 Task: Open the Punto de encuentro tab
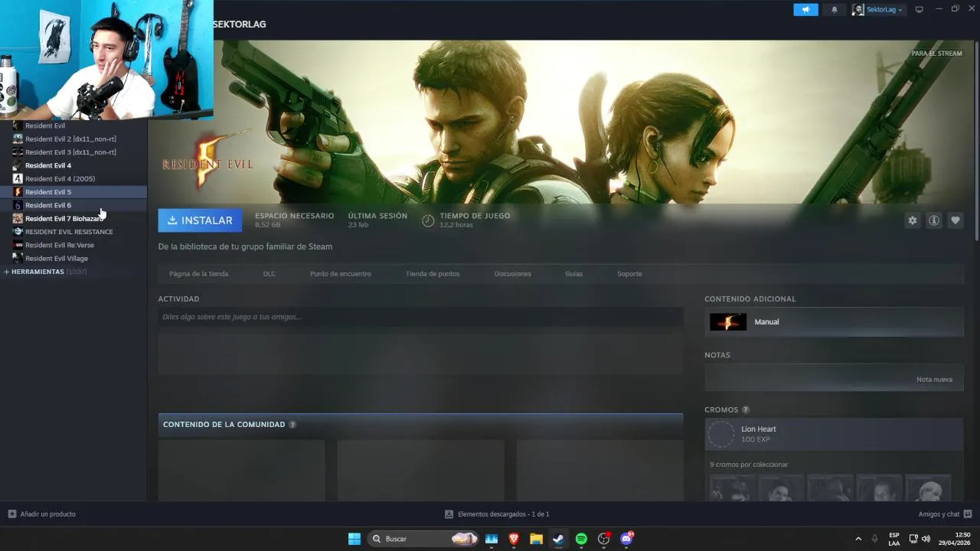tap(341, 274)
